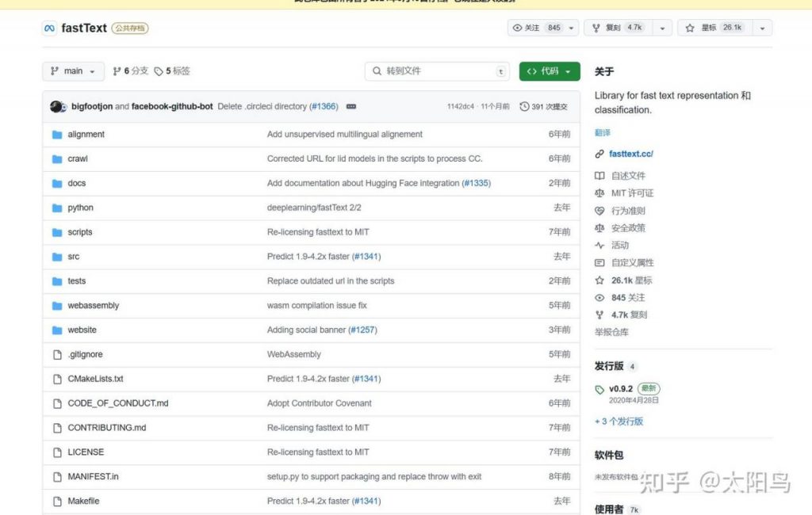Toggle watching with the 关注 eye button
This screenshot has height=515, width=812.
coord(536,28)
